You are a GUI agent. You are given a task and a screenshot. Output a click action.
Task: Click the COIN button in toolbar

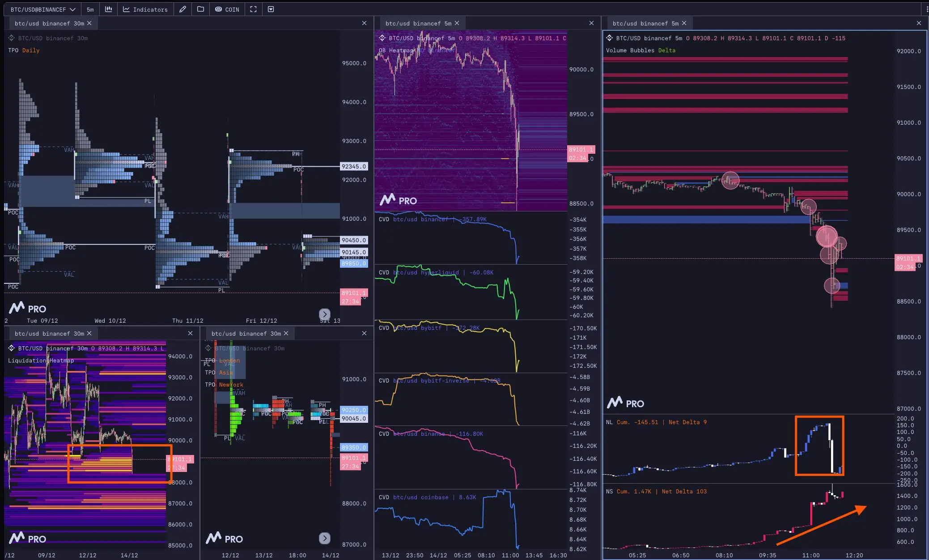coord(227,9)
